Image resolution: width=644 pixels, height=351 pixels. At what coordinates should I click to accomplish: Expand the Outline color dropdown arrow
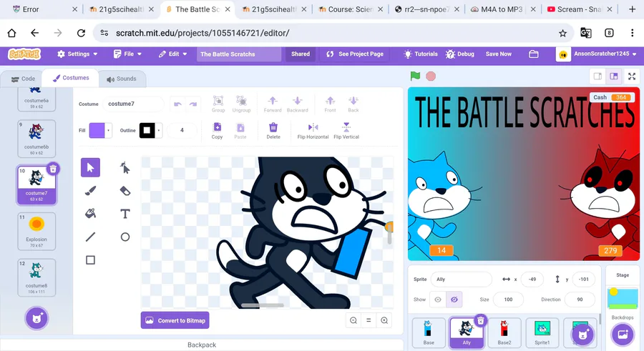tap(159, 131)
